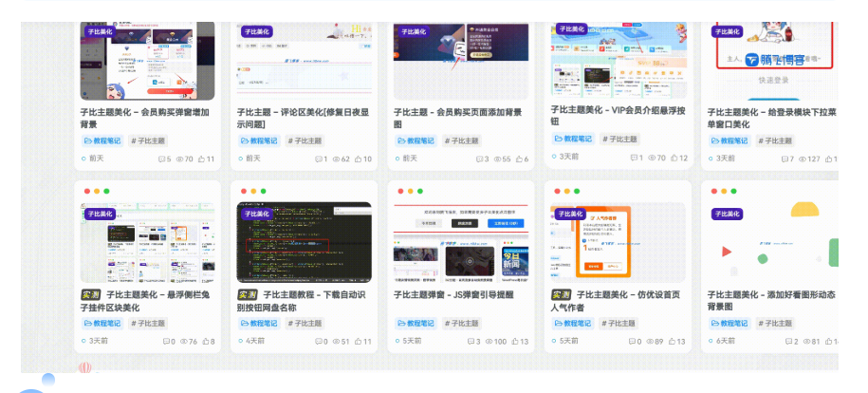
Task: Like the JS弹窗引导提醒 post
Action: coord(515,342)
